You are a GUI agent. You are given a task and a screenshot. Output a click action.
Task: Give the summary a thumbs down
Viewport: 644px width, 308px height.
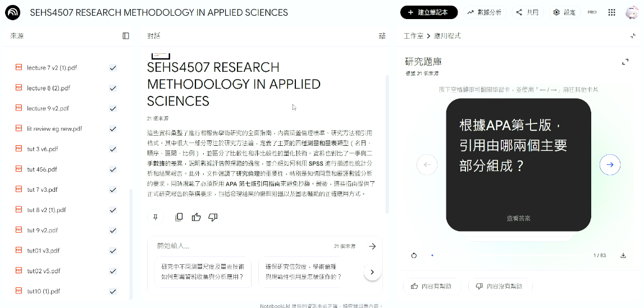(213, 217)
